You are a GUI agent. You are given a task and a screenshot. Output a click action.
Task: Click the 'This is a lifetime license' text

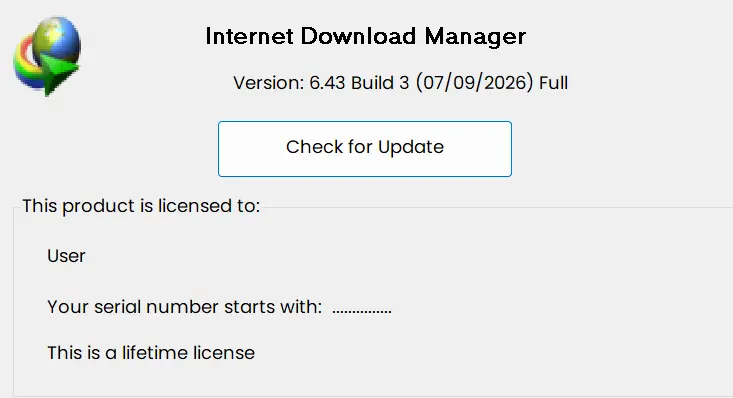(151, 353)
